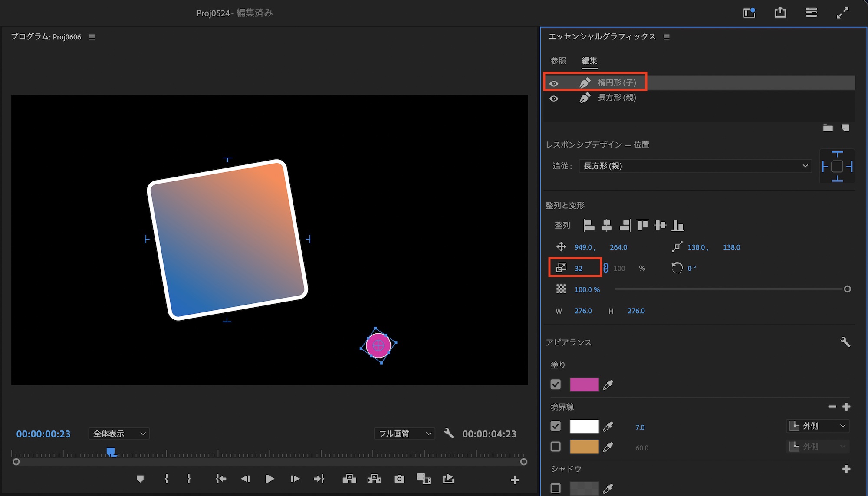
Task: Switch to the 参照 tab
Action: tap(558, 61)
